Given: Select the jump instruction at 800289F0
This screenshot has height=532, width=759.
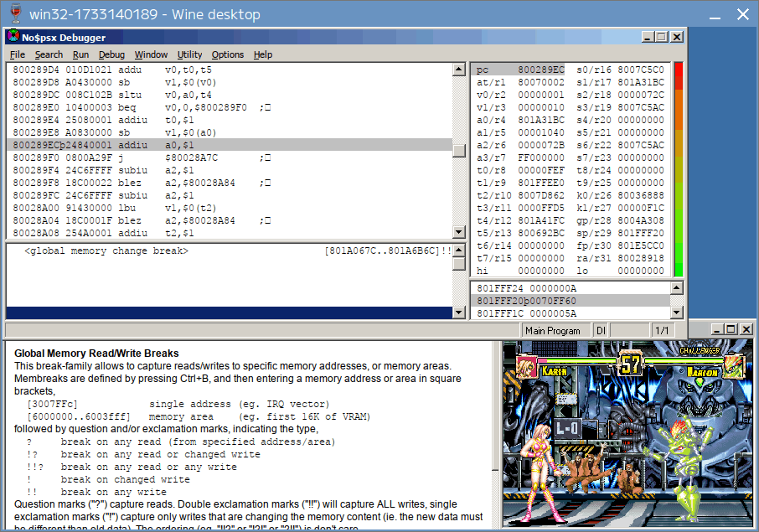Looking at the screenshot, I should pyautogui.click(x=230, y=158).
